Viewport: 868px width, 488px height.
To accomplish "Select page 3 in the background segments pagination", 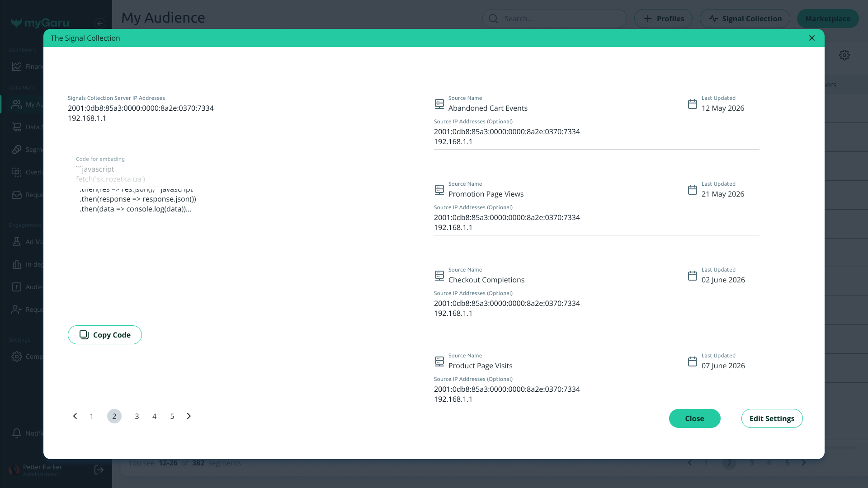I will click(x=752, y=463).
